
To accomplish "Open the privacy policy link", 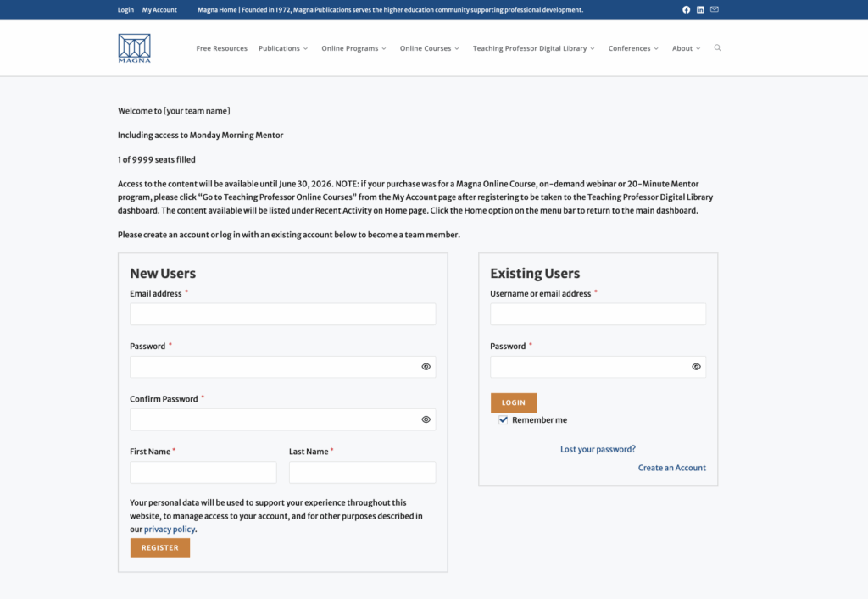I will click(169, 529).
